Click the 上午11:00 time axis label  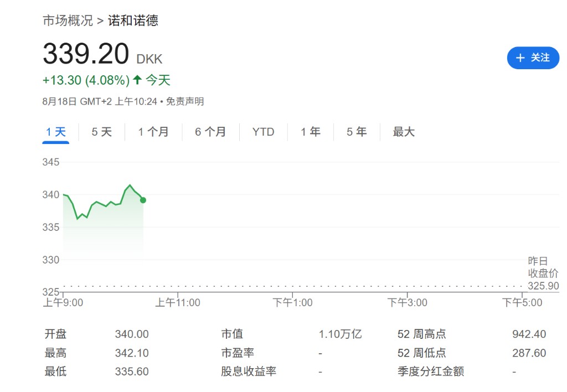pos(177,302)
